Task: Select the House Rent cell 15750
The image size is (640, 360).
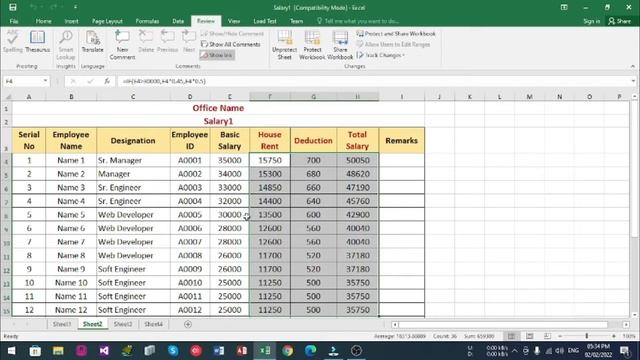Action: (270, 160)
